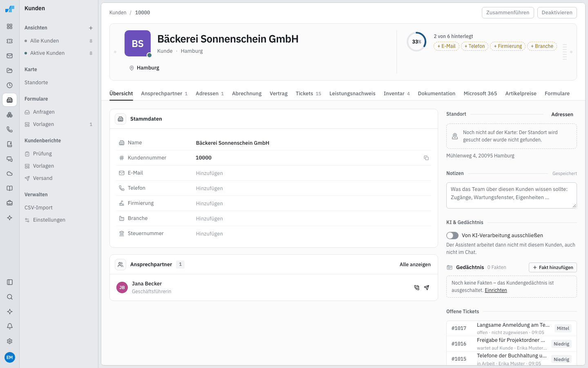Open the dashboard grid icon in the left rail
588x368 pixels.
point(9,26)
